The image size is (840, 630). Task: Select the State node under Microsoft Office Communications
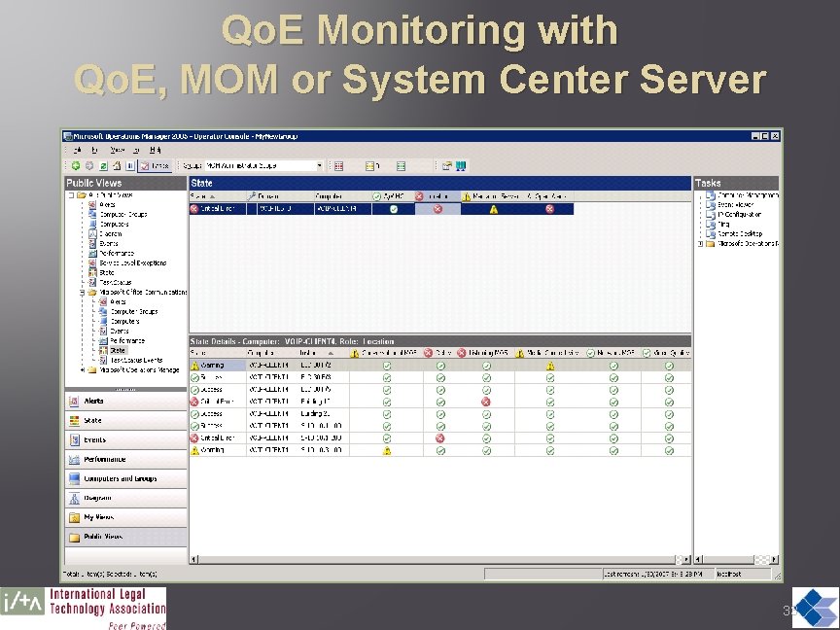(x=119, y=350)
